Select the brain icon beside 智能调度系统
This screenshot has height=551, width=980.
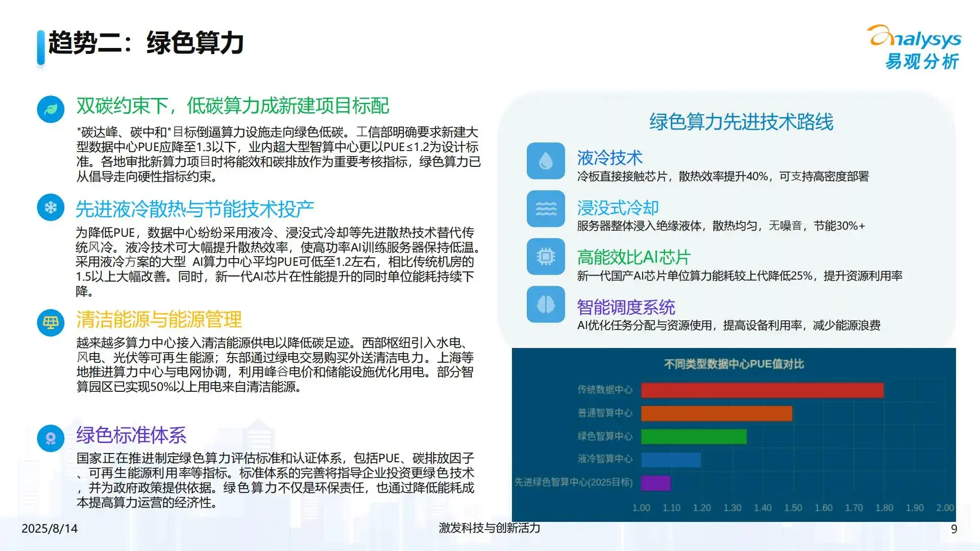545,307
